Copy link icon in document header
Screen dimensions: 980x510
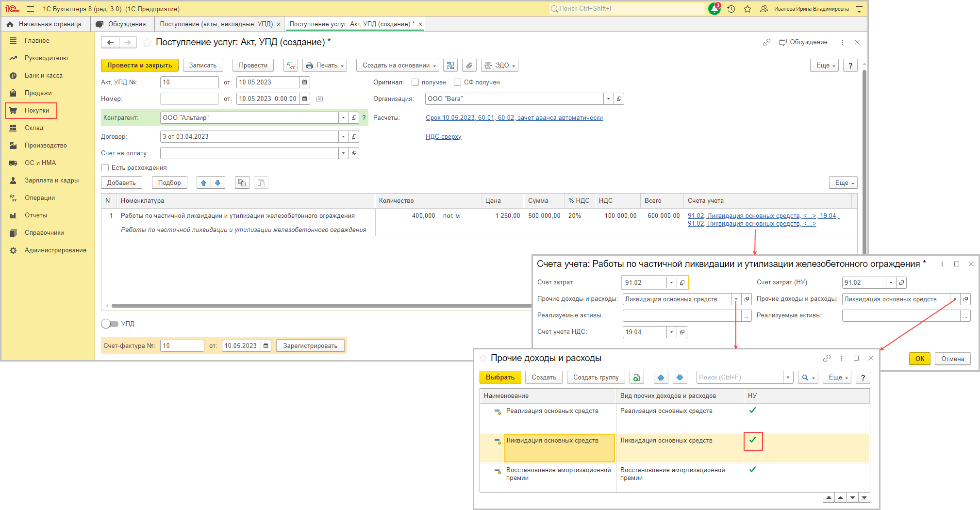click(x=766, y=43)
